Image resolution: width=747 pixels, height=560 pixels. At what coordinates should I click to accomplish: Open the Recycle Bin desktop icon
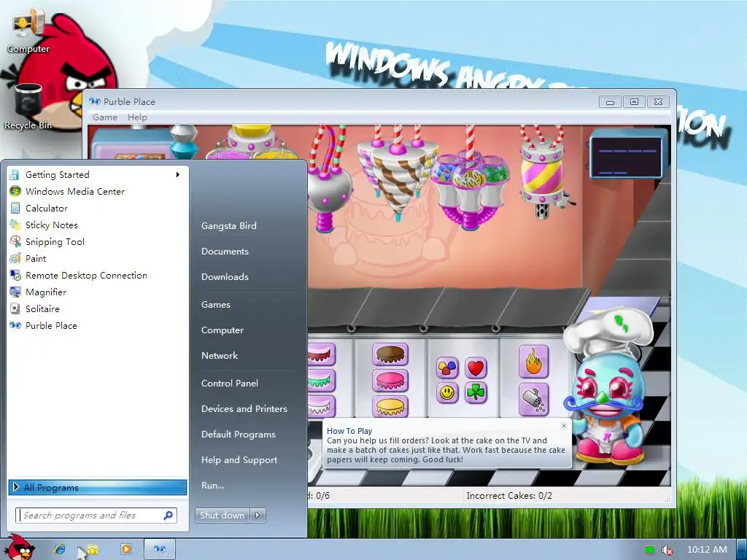[x=28, y=106]
